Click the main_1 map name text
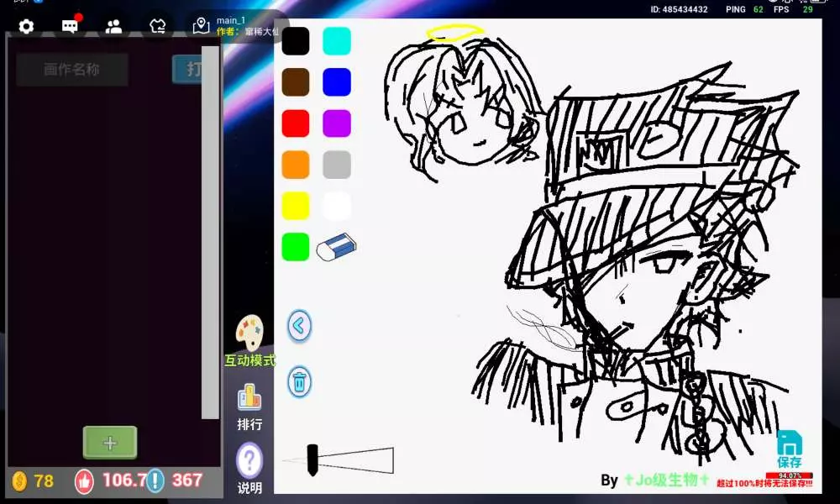 [231, 20]
